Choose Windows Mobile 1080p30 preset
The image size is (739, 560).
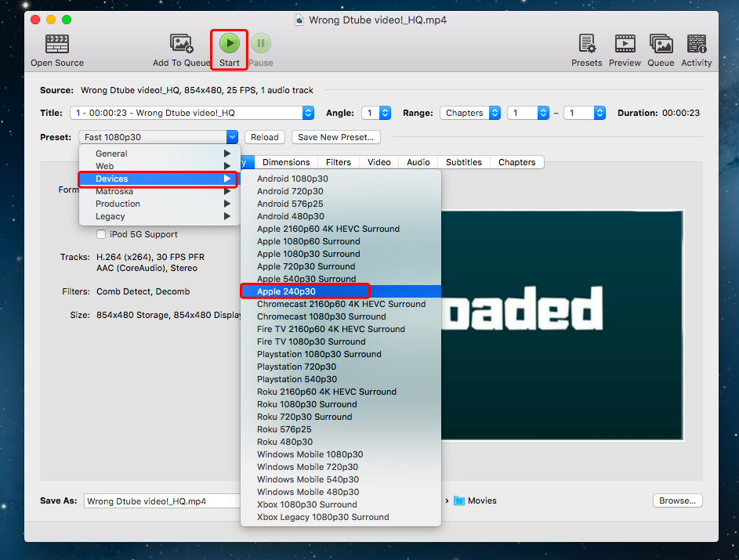coord(341,454)
